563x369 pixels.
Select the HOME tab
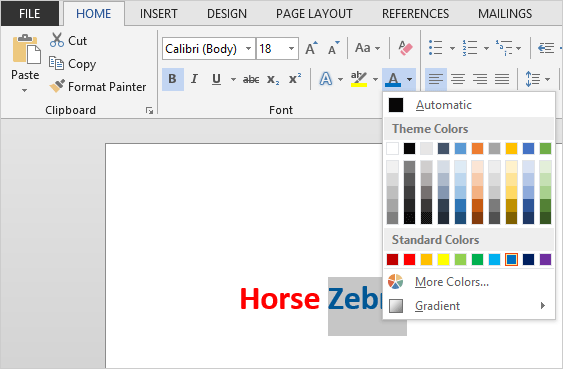click(x=94, y=14)
